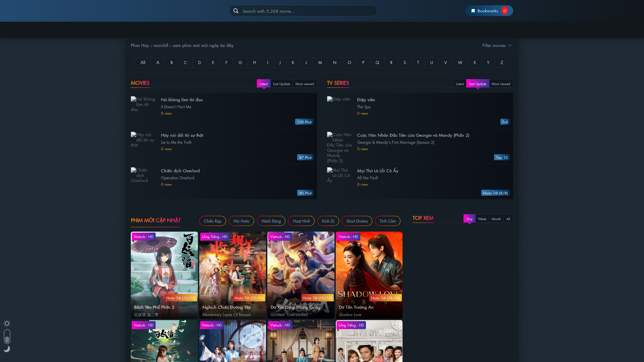644x362 pixels.
Task: Open Chiến dịch Overlord movie link
Action: pos(180,171)
